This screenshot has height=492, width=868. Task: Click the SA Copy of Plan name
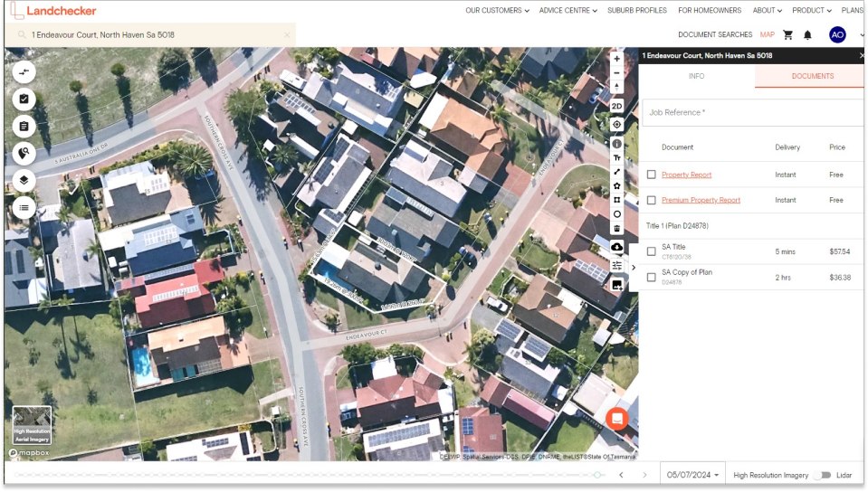(687, 272)
